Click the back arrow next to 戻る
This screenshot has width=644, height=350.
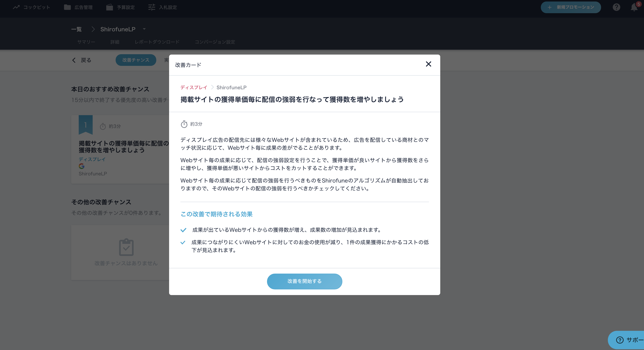tap(74, 60)
